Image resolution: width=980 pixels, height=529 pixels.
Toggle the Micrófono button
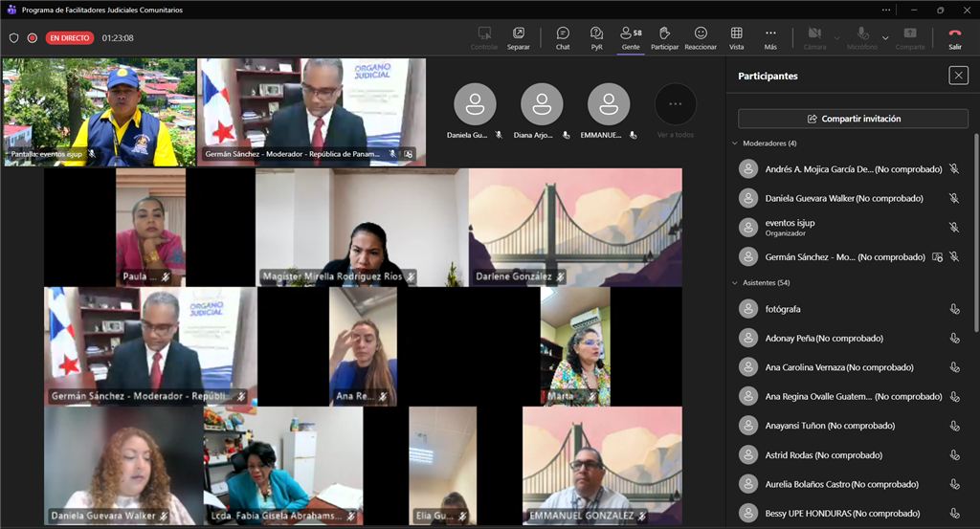pyautogui.click(x=861, y=37)
